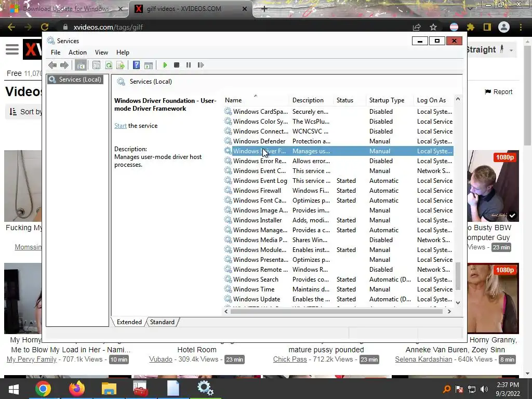The height and width of the screenshot is (399, 532).
Task: Select the Windows Media P... service row
Action: pyautogui.click(x=339, y=240)
